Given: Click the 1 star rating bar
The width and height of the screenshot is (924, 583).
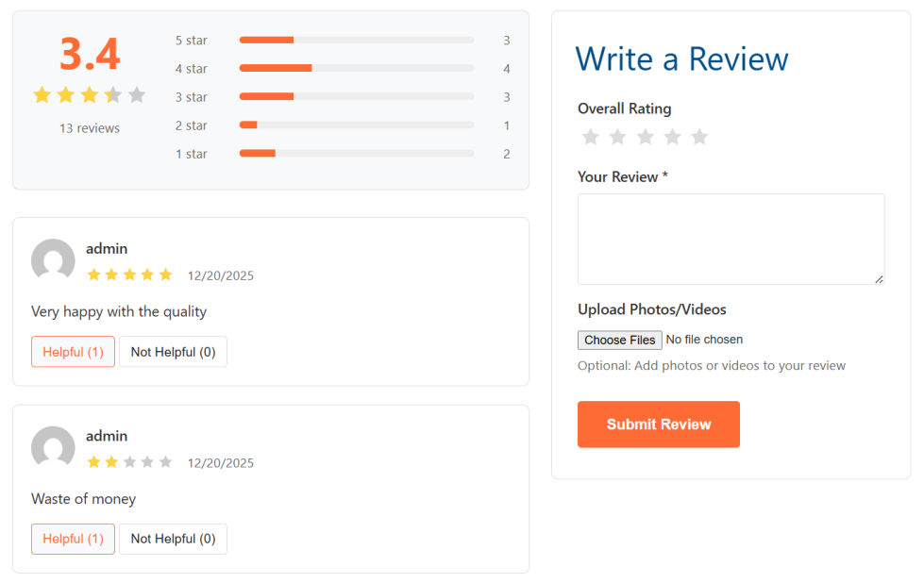Looking at the screenshot, I should pyautogui.click(x=356, y=153).
